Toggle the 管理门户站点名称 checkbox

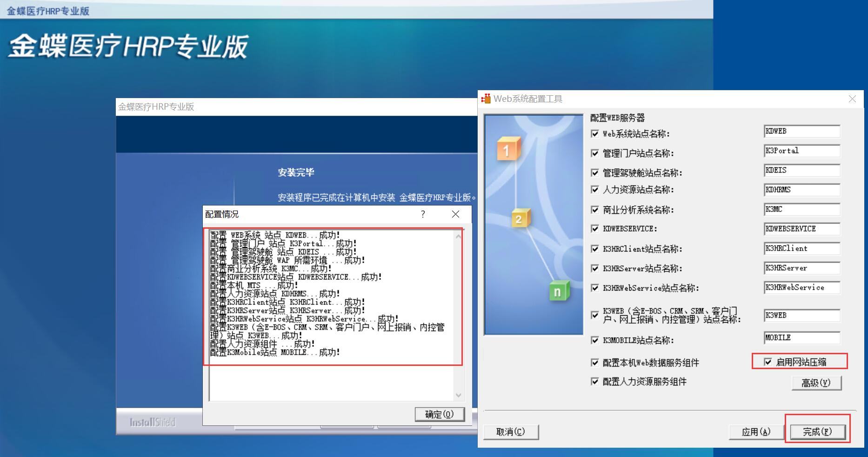pyautogui.click(x=594, y=153)
